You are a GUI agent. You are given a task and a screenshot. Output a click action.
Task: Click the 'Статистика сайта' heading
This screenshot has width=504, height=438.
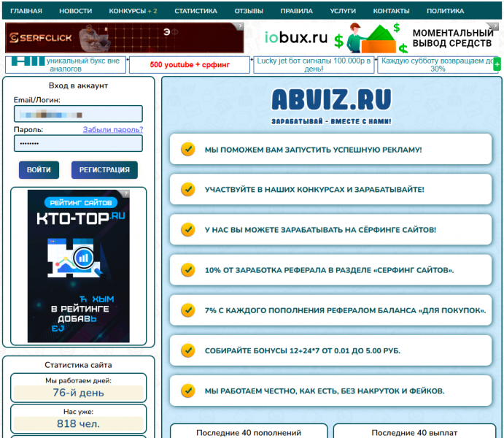click(x=78, y=365)
